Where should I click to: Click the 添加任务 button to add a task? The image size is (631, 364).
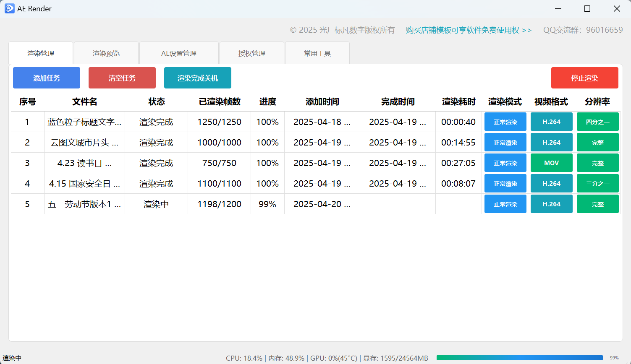pyautogui.click(x=46, y=78)
